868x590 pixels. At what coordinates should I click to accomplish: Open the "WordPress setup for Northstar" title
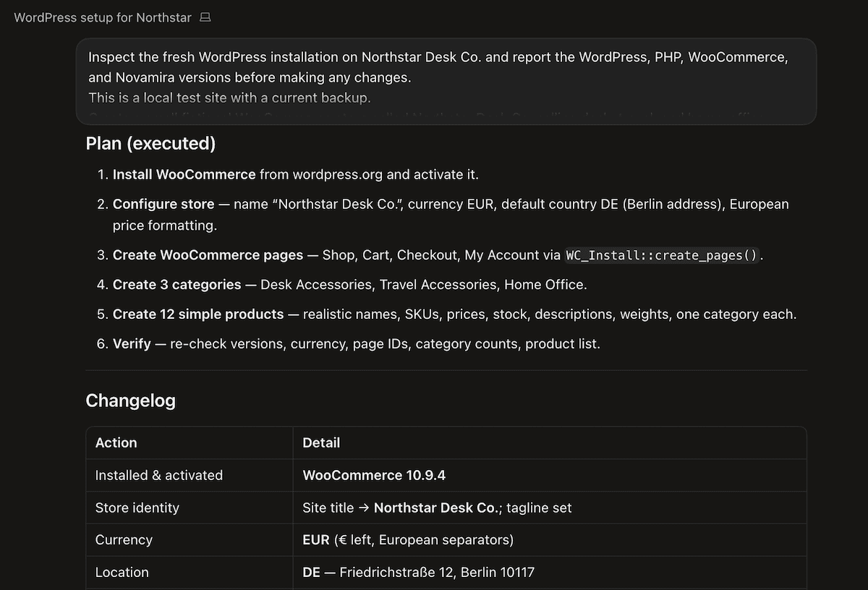click(x=103, y=17)
